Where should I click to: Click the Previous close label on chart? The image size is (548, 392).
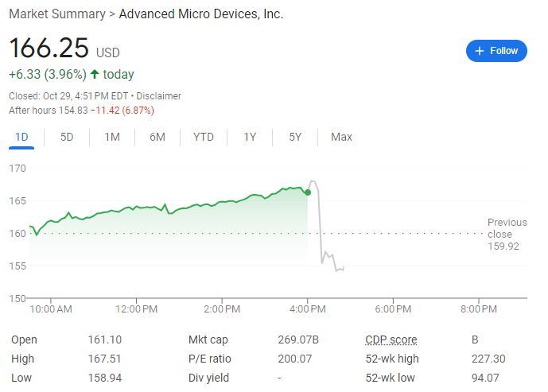point(507,228)
